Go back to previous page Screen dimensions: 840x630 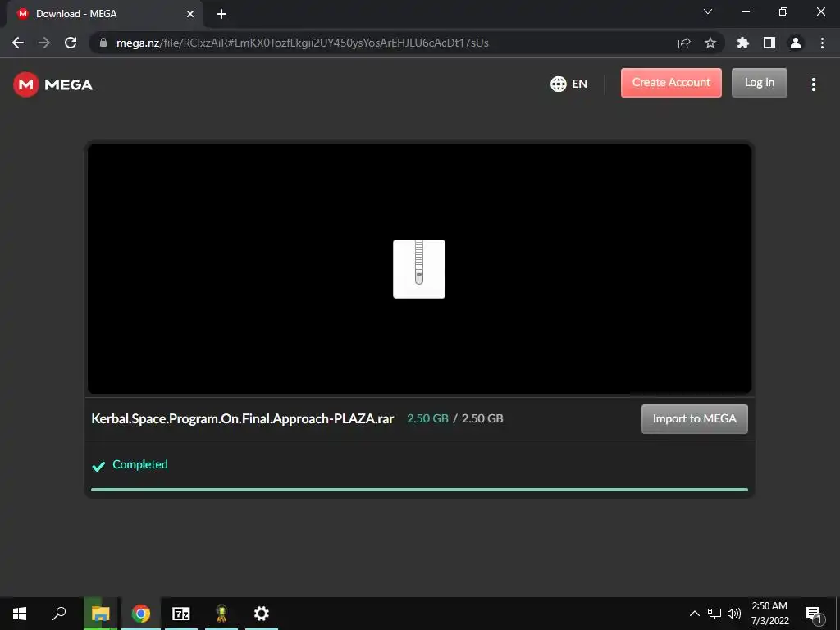tap(18, 43)
